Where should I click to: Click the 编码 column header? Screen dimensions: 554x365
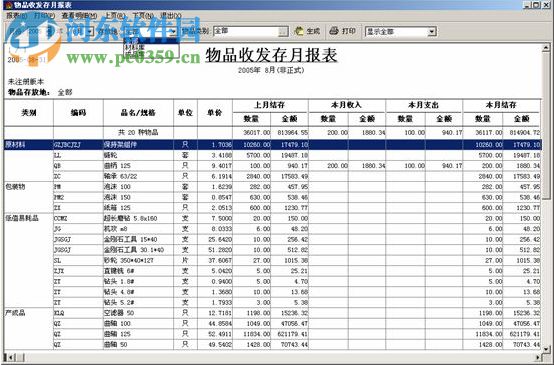pyautogui.click(x=78, y=113)
